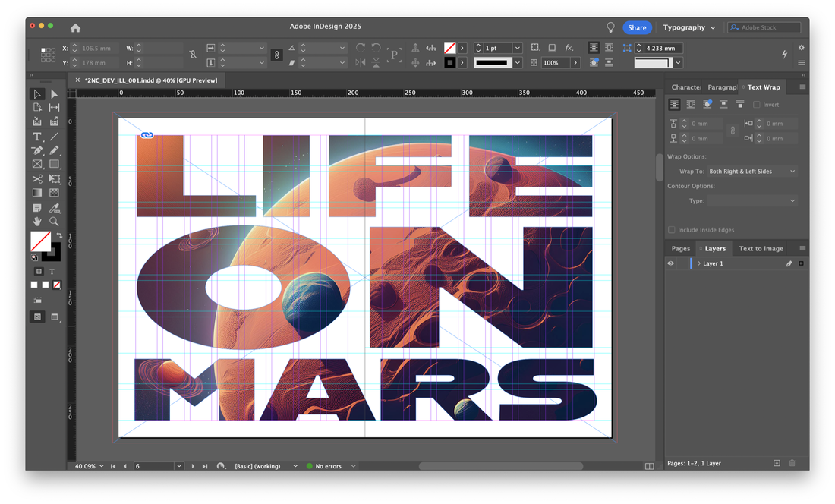Click the lightning Quick Apply icon
Image resolution: width=835 pixels, height=504 pixels.
pos(784,54)
